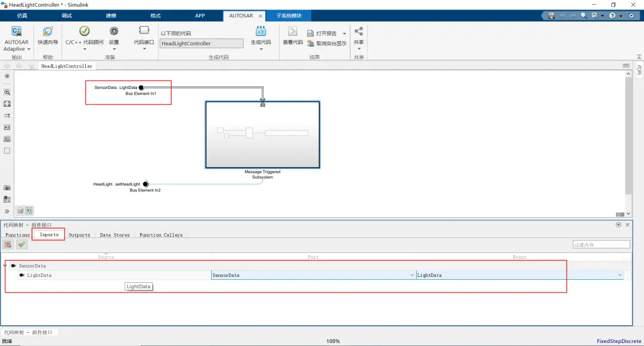Click 取消突出显示 remove highlighting button

(x=327, y=44)
